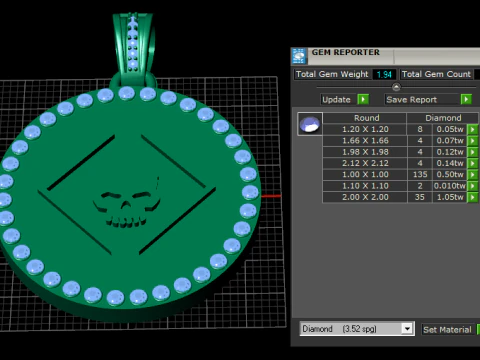Click the green arrow next to Save Report

[466, 99]
